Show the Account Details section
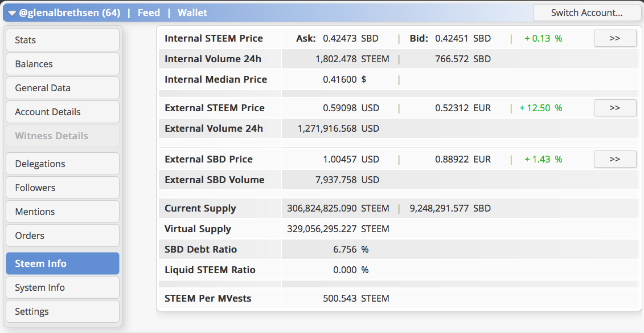 pos(63,111)
